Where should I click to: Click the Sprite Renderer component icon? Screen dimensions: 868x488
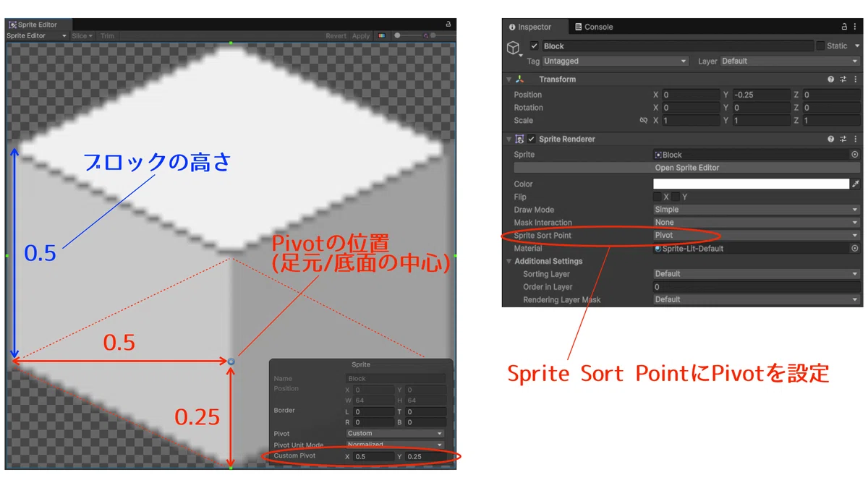[519, 139]
